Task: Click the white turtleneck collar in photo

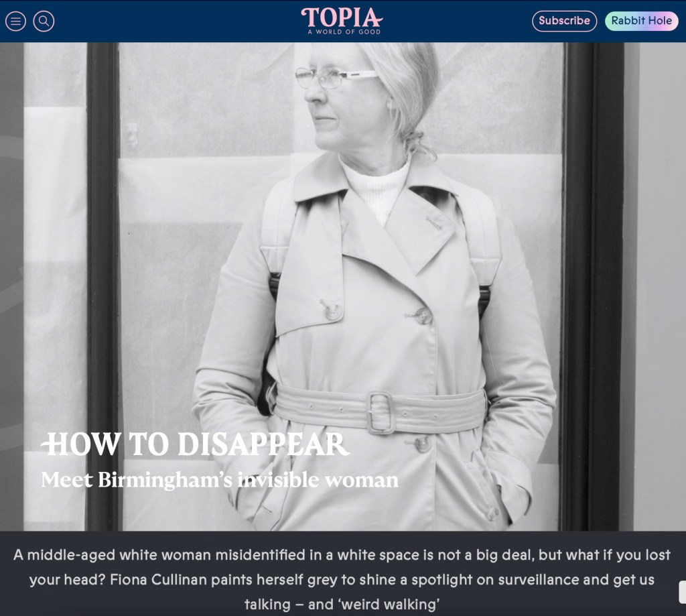Action: 375,188
